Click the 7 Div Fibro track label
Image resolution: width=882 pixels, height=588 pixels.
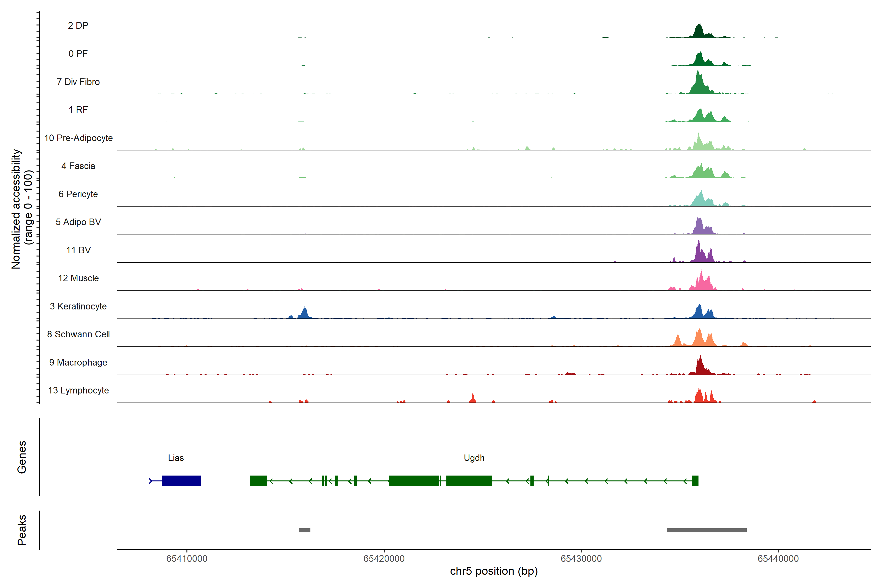point(78,82)
